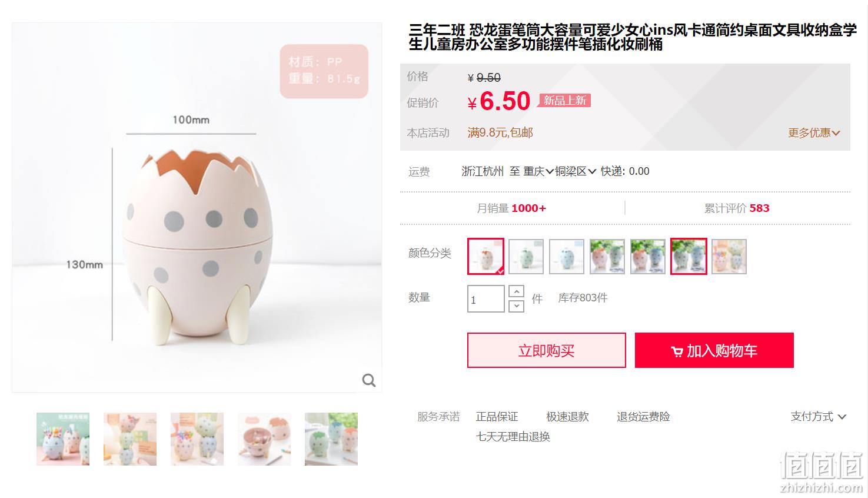This screenshot has height=498, width=868.
Task: Open the 月销量 1000+ sales tab
Action: coord(511,208)
